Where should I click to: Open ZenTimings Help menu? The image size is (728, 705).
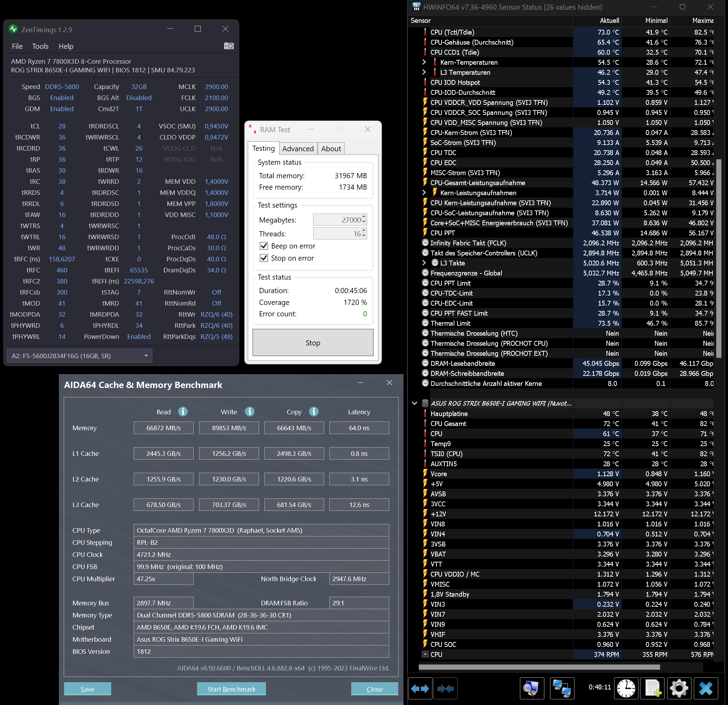point(66,46)
